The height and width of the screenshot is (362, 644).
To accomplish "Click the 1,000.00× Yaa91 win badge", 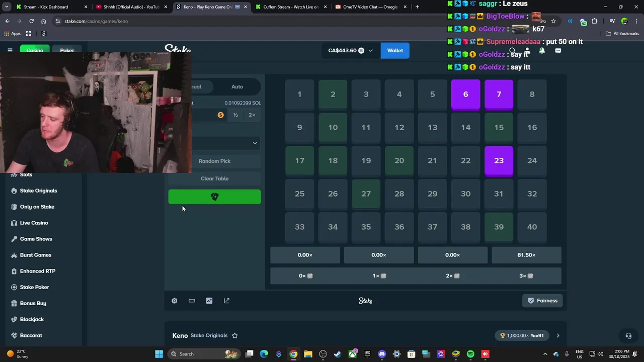I will point(522,335).
